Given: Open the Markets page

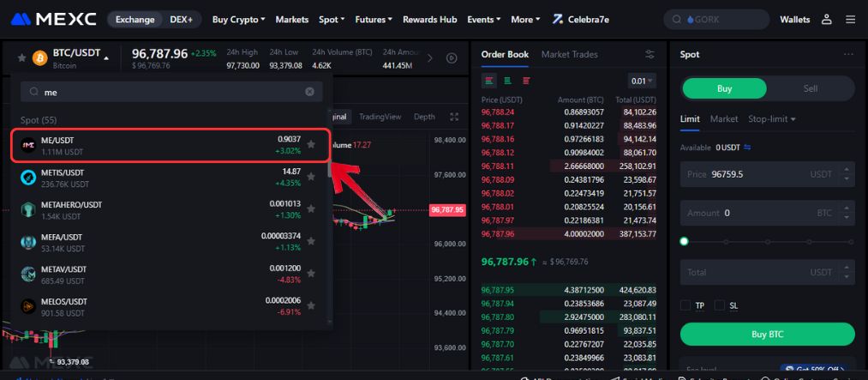Looking at the screenshot, I should pos(291,20).
